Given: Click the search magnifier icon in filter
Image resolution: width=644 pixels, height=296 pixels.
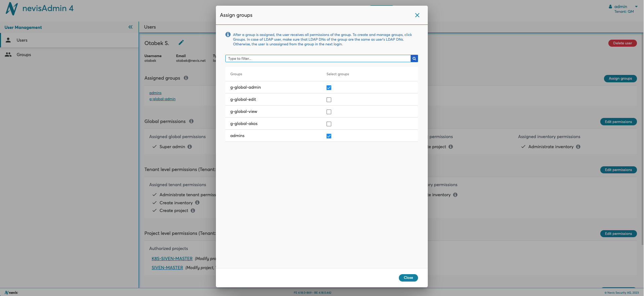Looking at the screenshot, I should 414,58.
